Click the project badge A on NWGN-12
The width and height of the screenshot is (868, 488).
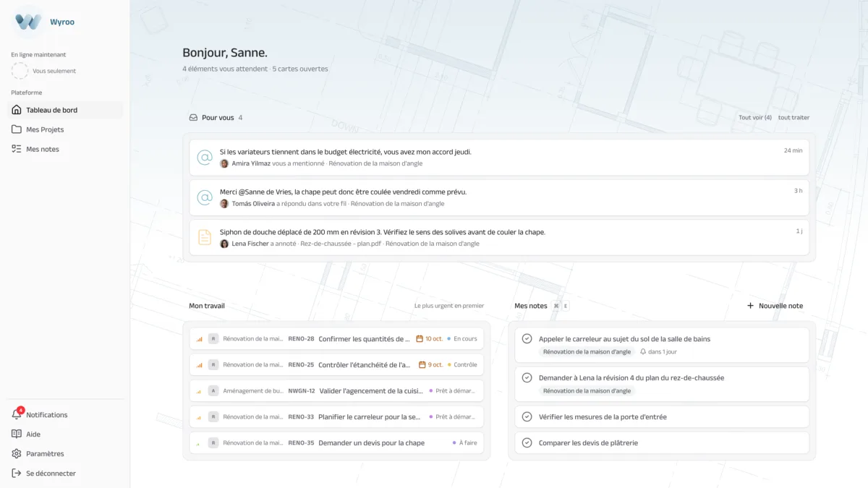(x=213, y=391)
